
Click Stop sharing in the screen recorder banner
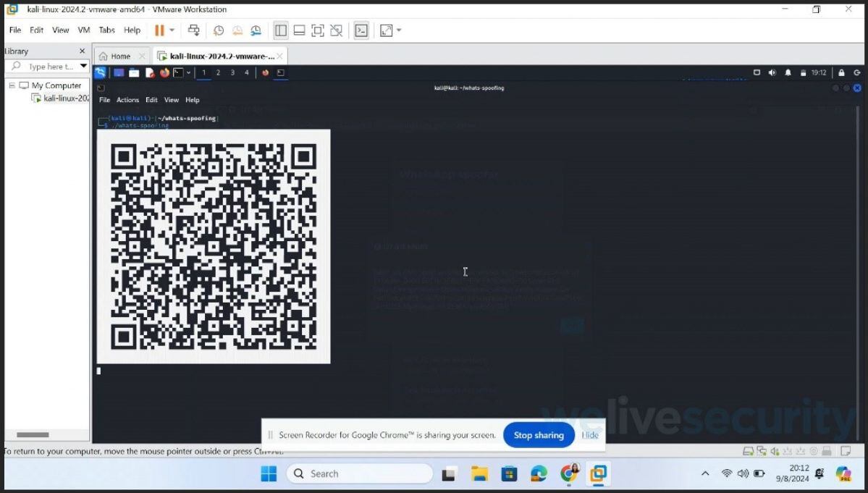click(x=538, y=435)
